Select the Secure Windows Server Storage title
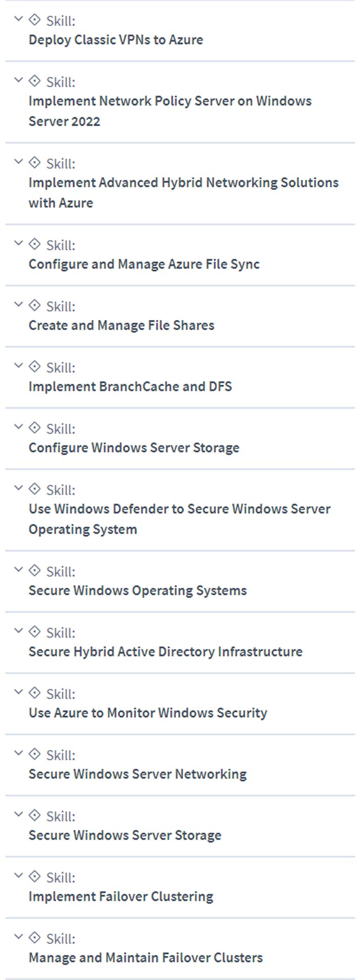 coord(125,835)
